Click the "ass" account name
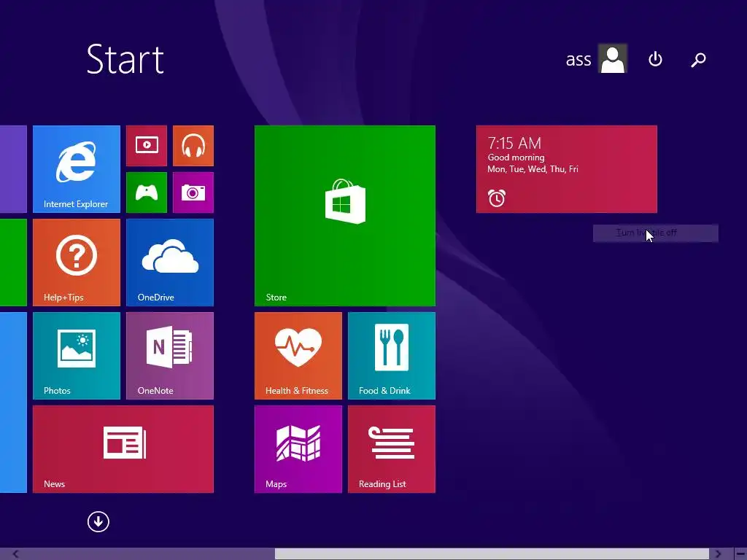This screenshot has height=560, width=747. (x=578, y=60)
